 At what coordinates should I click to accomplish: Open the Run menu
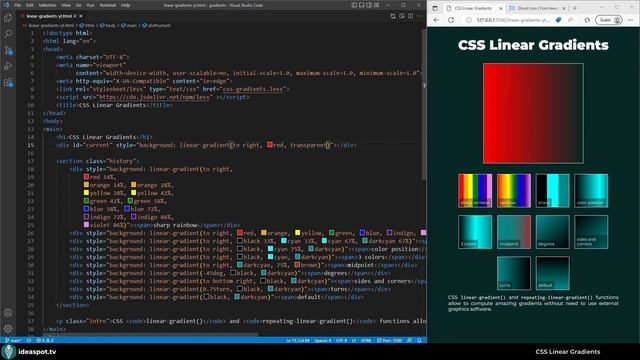point(91,5)
